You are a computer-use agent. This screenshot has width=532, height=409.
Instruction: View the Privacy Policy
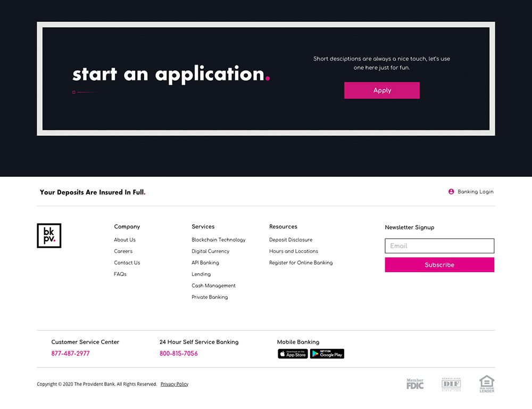coord(174,384)
